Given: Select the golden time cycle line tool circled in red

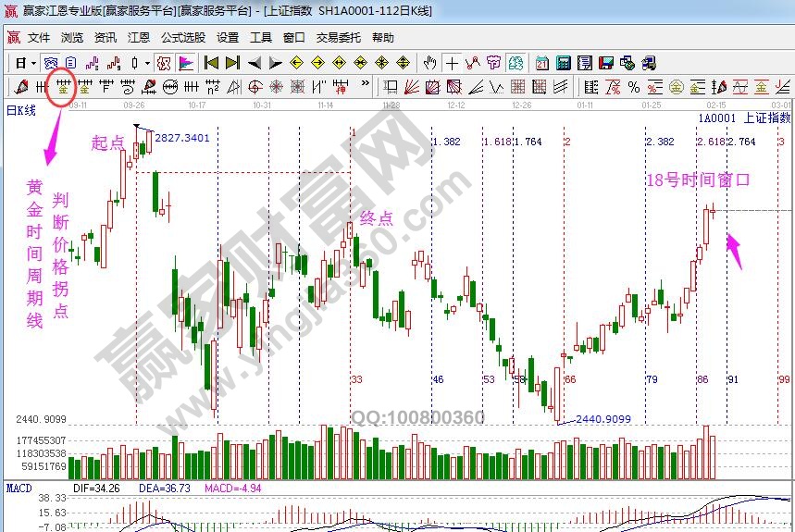Looking at the screenshot, I should click(62, 87).
